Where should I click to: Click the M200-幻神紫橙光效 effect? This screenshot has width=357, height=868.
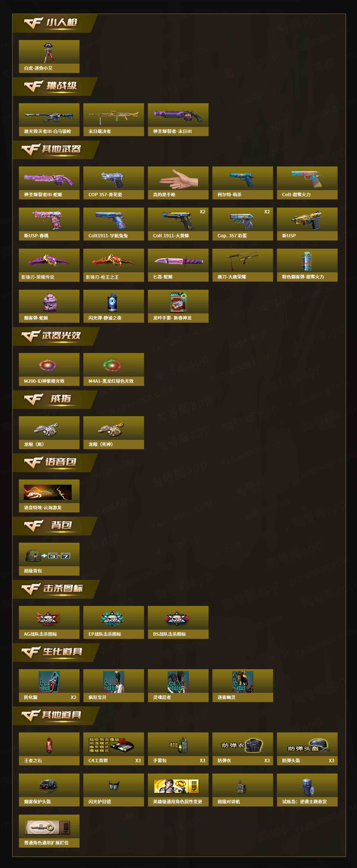49,369
